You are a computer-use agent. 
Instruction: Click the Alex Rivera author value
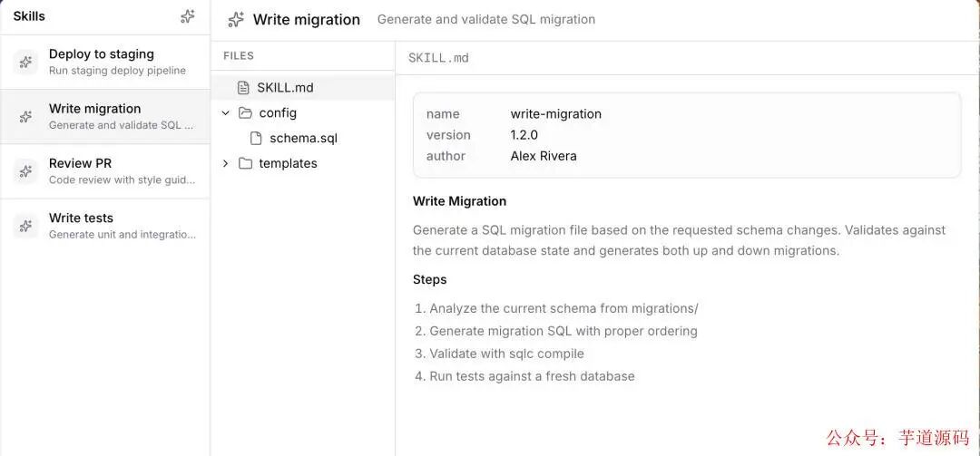(544, 156)
